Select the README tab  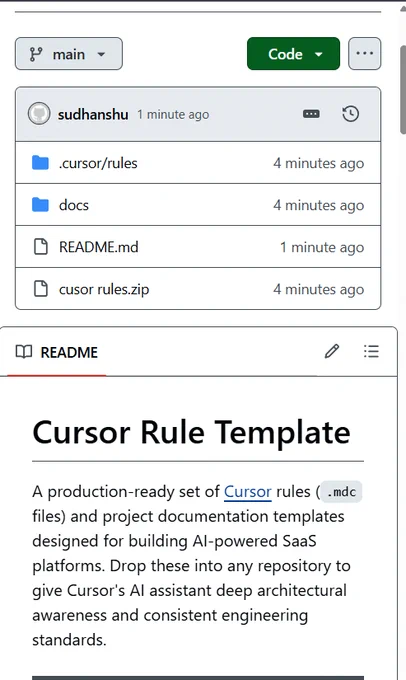click(57, 352)
